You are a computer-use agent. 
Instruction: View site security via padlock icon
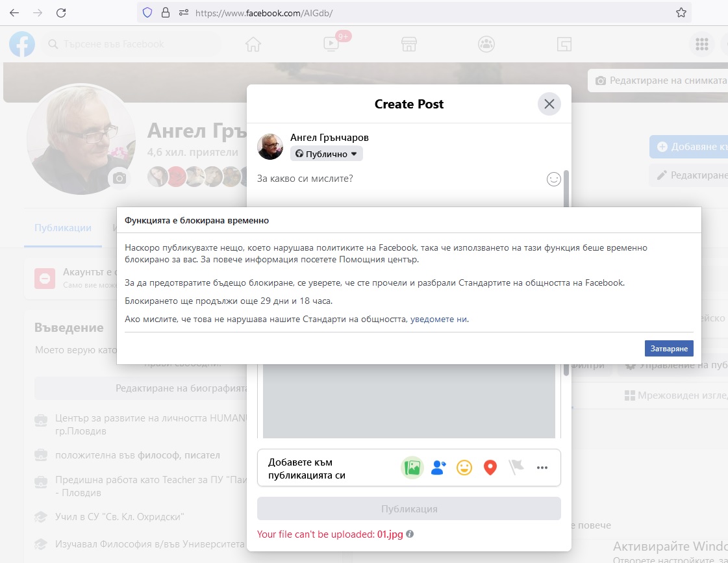click(166, 13)
